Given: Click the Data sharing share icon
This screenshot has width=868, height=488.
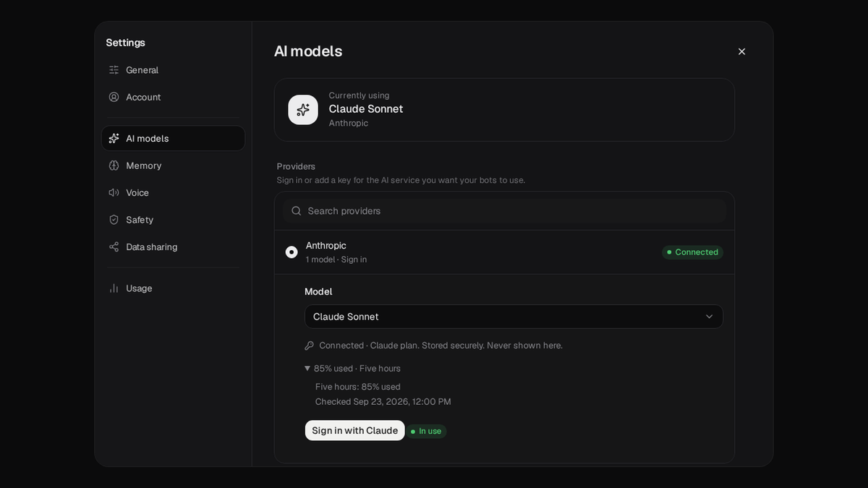Looking at the screenshot, I should (x=114, y=247).
